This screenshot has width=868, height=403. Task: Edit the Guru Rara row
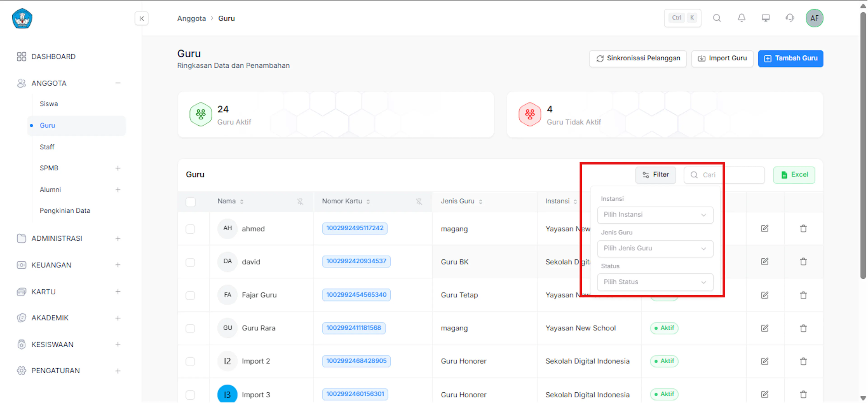coord(764,328)
